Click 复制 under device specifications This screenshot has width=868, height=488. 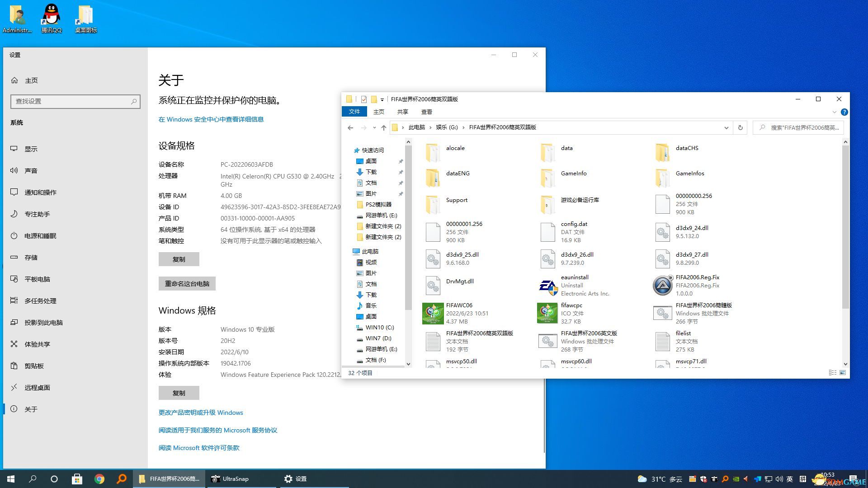tap(179, 259)
